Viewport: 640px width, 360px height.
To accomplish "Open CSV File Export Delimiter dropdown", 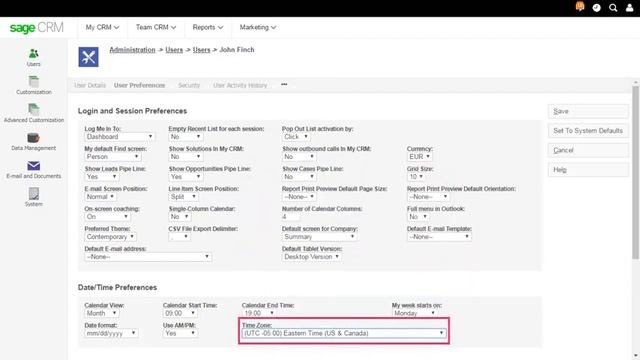I will pyautogui.click(x=179, y=237).
